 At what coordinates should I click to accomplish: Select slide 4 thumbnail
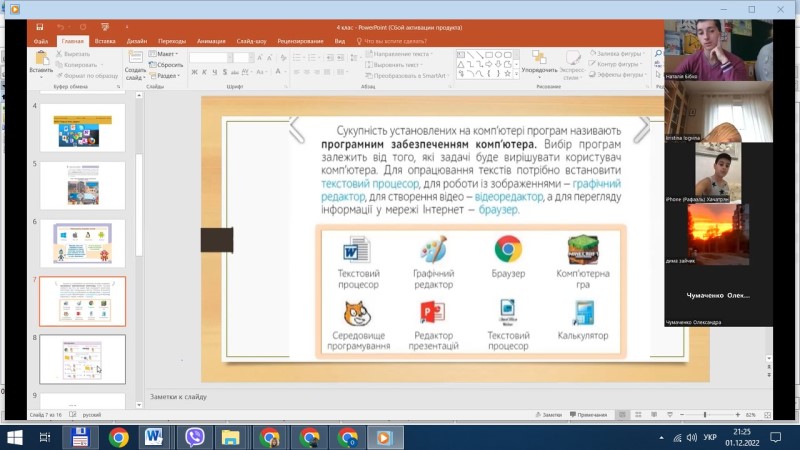83,128
